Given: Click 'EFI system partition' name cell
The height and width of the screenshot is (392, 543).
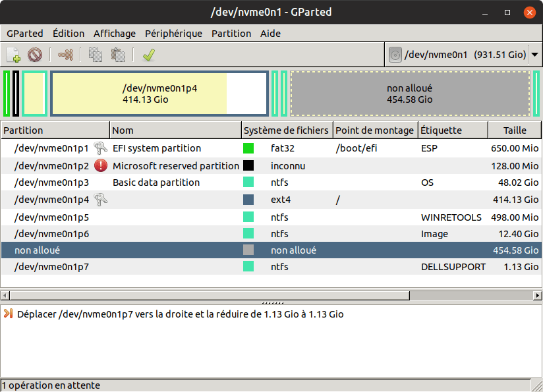Looking at the screenshot, I should [157, 148].
